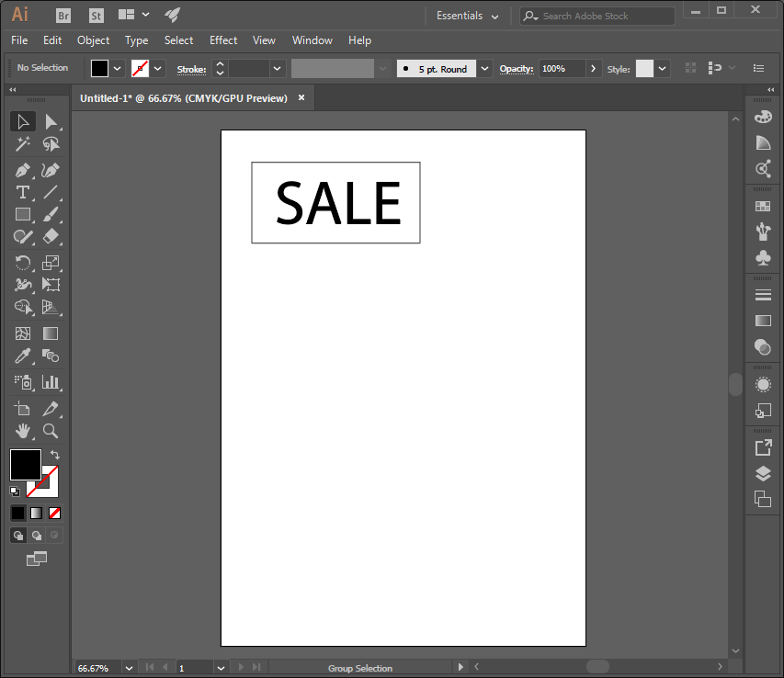Open Fill color dropdown in control bar

[x=117, y=69]
